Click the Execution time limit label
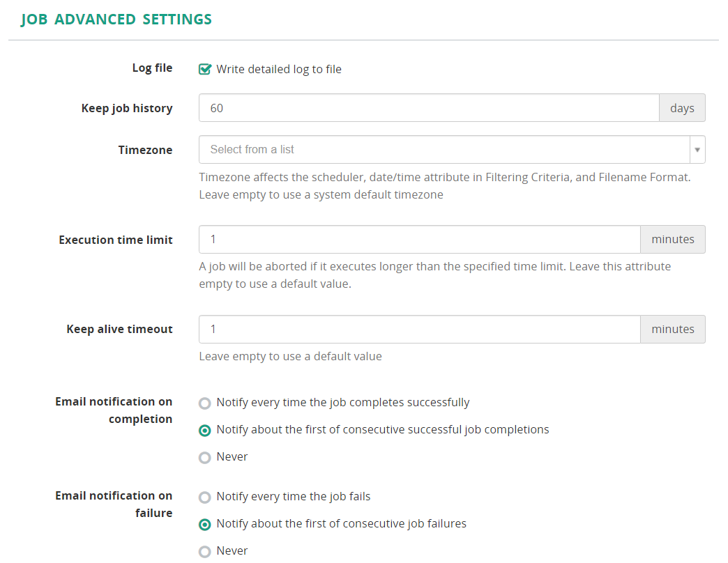This screenshot has width=728, height=563. 116,240
